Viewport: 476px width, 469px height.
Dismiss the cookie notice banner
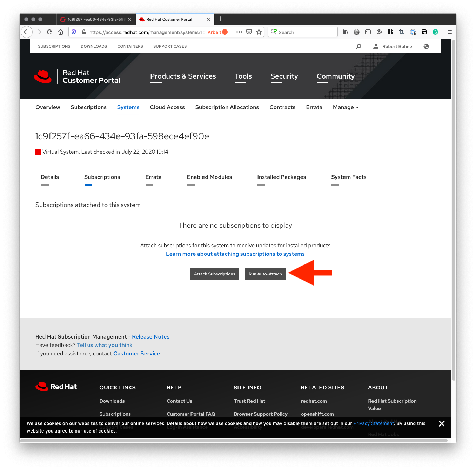pos(442,424)
